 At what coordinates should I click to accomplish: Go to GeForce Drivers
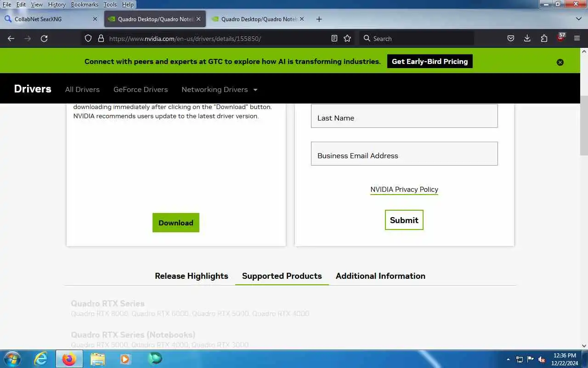(141, 90)
